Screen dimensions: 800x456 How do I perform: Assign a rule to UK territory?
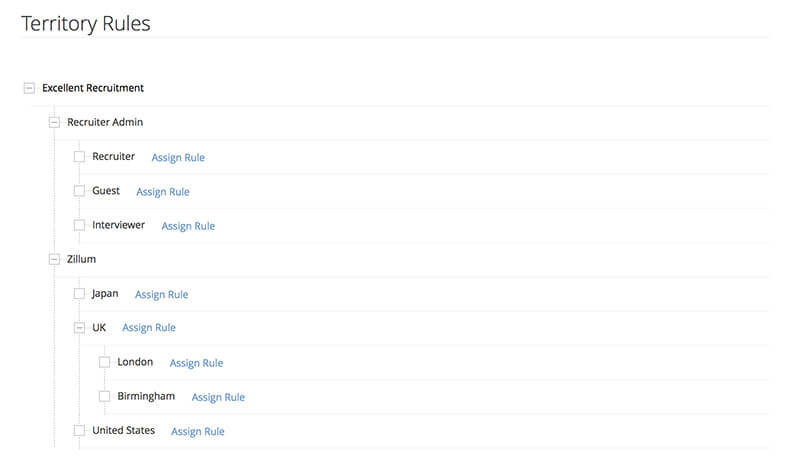(149, 327)
